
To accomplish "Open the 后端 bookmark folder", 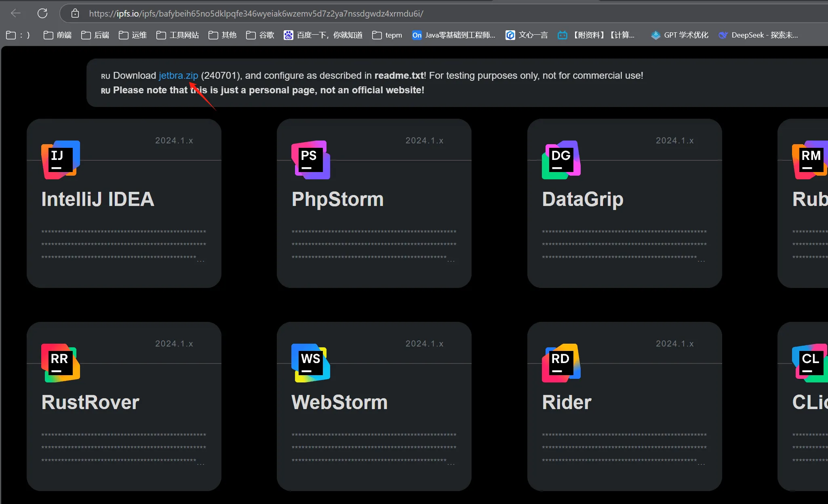I will click(x=95, y=35).
